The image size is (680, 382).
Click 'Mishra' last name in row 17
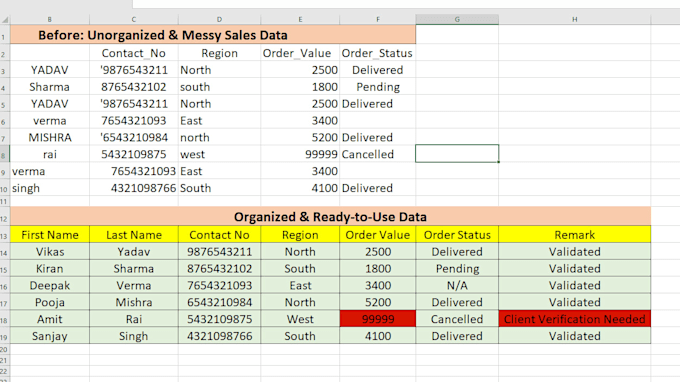[134, 302]
